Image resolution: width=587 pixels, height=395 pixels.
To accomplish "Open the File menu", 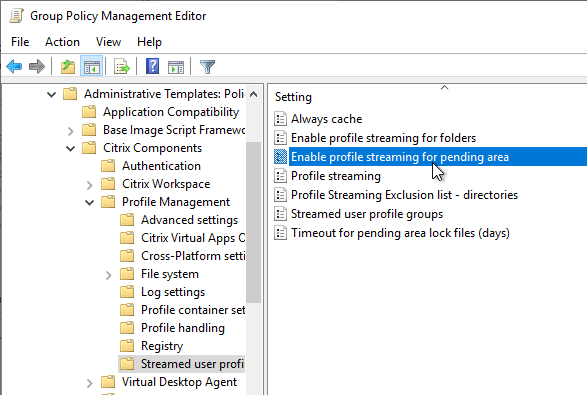I will (20, 42).
